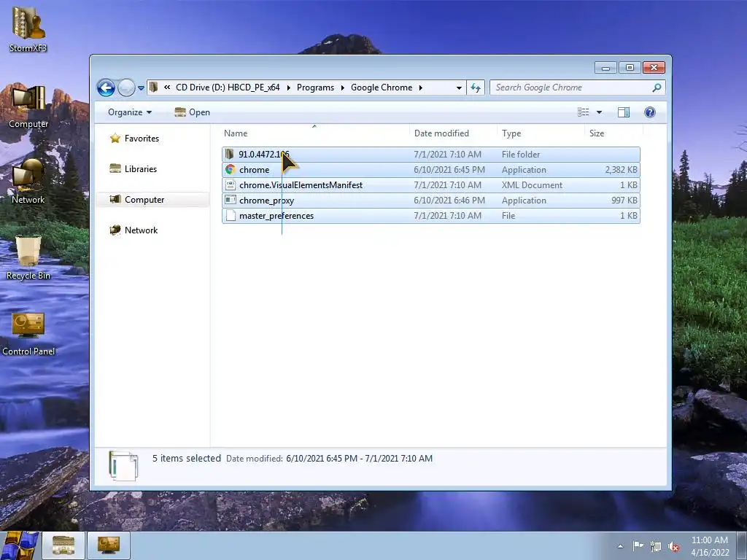This screenshot has height=560, width=747.
Task: Select Libraries in navigation pane
Action: coord(141,169)
